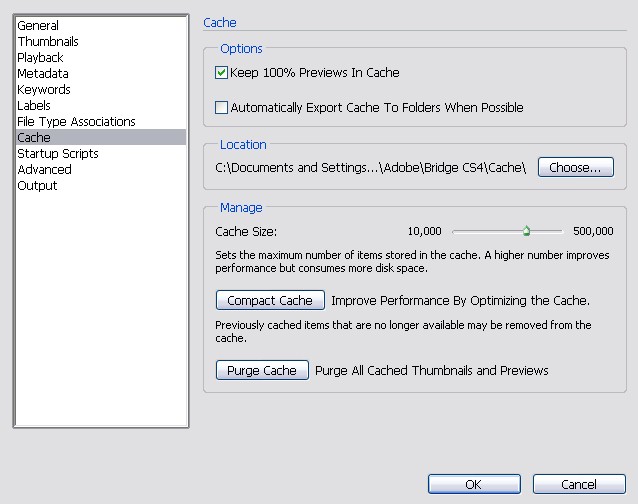The width and height of the screenshot is (638, 504).
Task: Select Thumbnails in the category list
Action: [101, 41]
